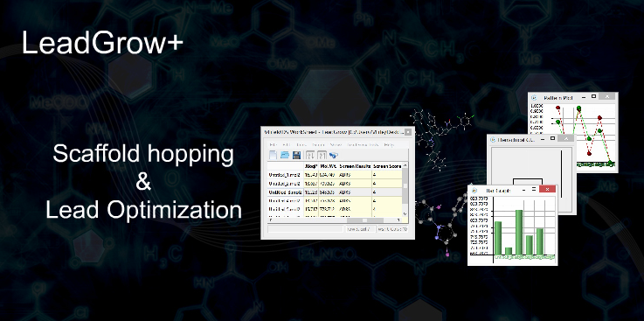Maximize the Pattern Plot window

coord(593,96)
